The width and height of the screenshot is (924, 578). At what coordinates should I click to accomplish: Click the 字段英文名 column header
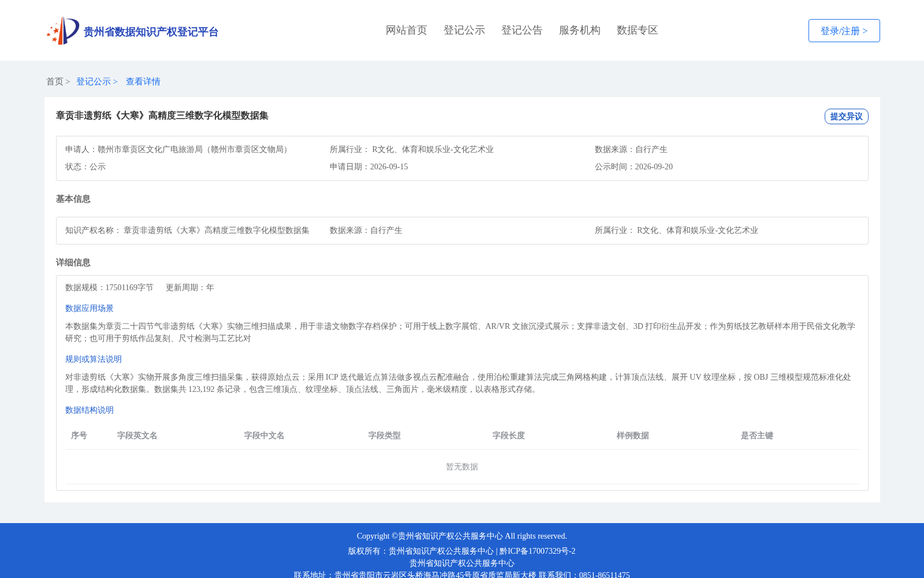pyautogui.click(x=137, y=435)
